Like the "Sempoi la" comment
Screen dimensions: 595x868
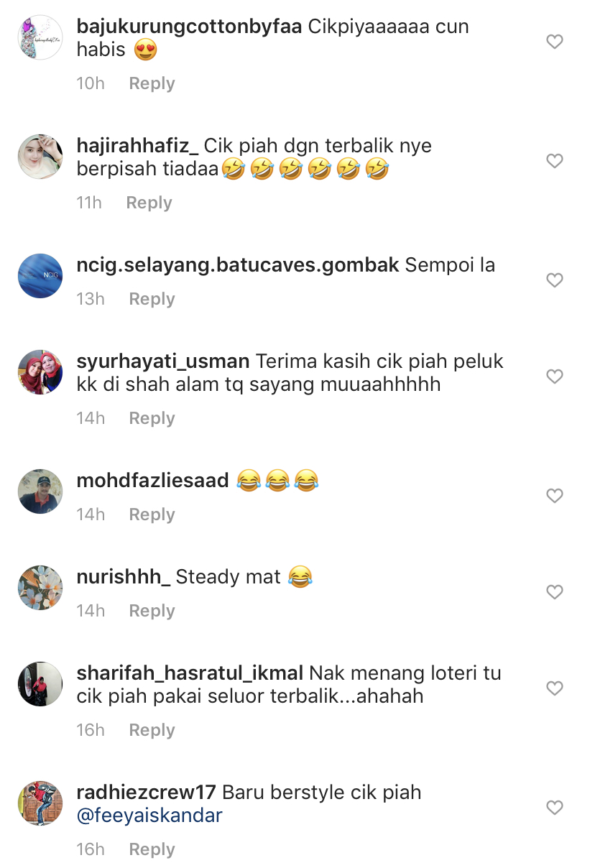tap(554, 280)
